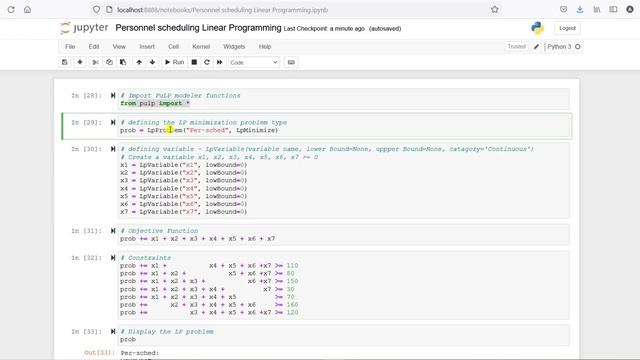Click the constraint line ending in >= 110
The width and height of the screenshot is (640, 360).
(209, 266)
